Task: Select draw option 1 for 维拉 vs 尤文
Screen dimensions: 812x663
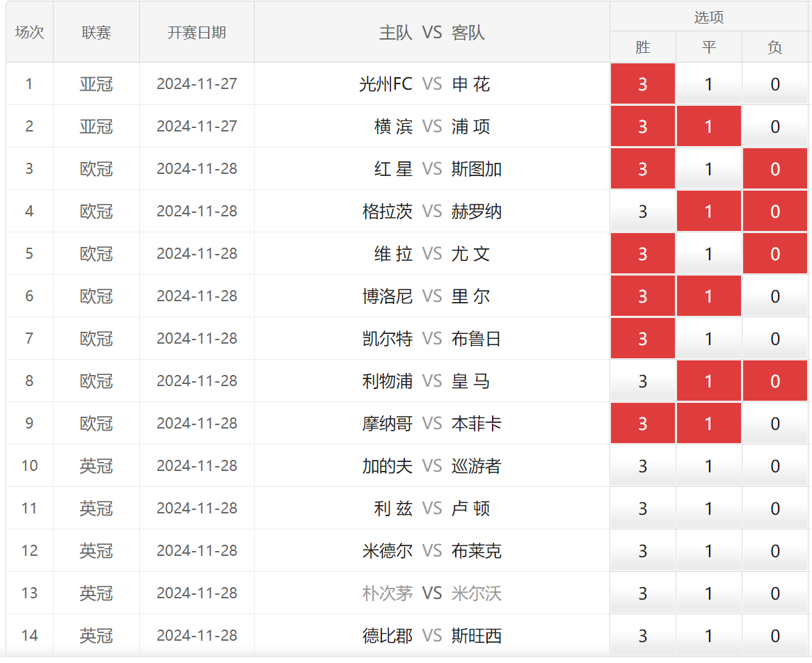Action: pyautogui.click(x=709, y=254)
